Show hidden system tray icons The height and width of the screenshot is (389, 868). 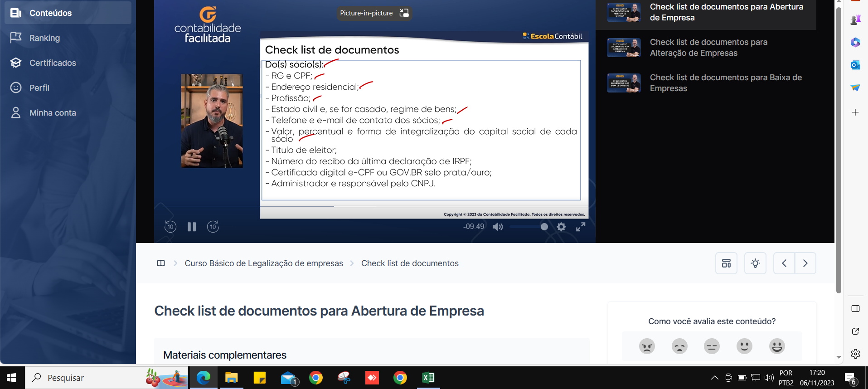(x=714, y=378)
